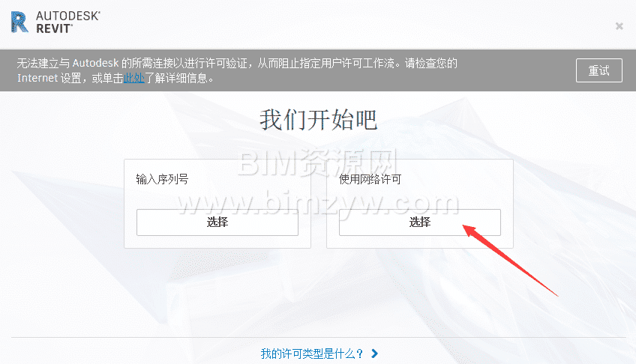Expand the blue chevron beside license type question
Image resolution: width=636 pixels, height=364 pixels.
pos(374,354)
